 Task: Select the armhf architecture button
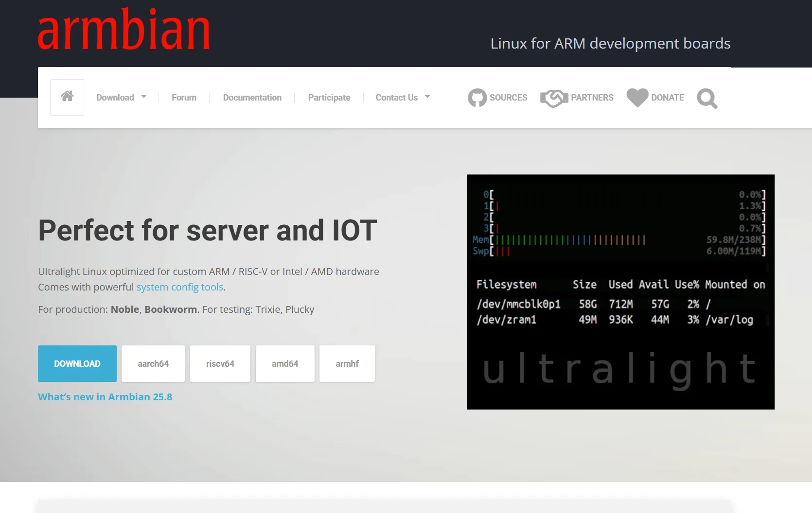pos(347,363)
